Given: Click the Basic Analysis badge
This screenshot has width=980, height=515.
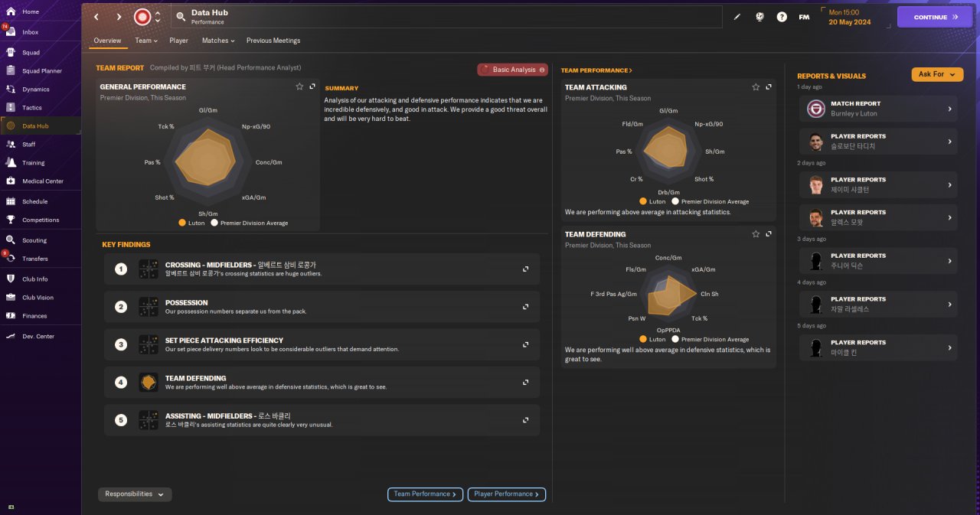Looking at the screenshot, I should (x=513, y=70).
